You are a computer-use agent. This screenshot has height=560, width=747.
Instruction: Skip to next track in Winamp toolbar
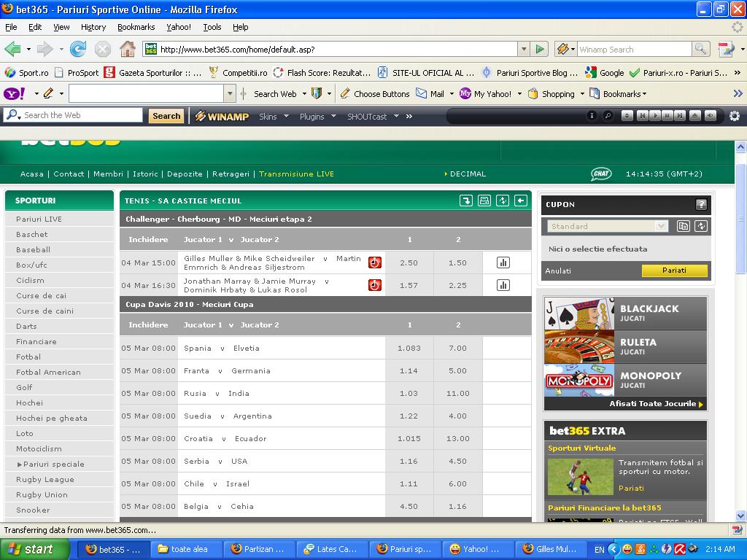[680, 116]
